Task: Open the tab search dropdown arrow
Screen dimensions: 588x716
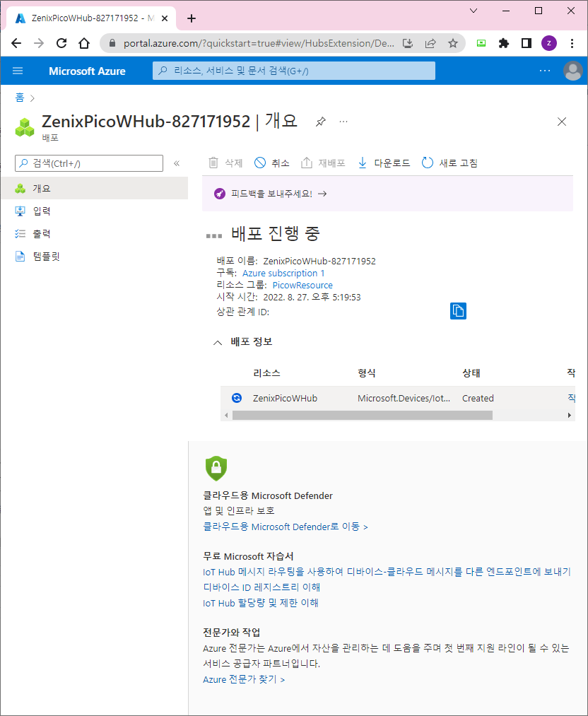Action: 474,11
